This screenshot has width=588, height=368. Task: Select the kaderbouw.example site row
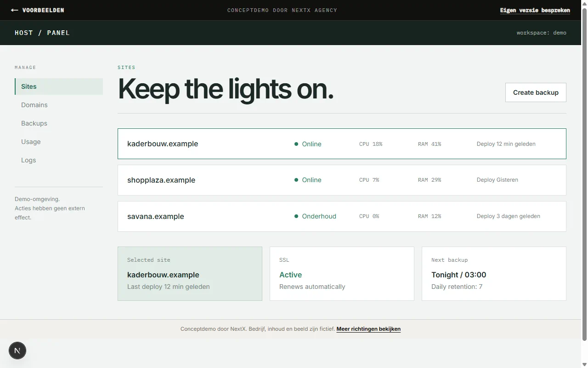(342, 144)
